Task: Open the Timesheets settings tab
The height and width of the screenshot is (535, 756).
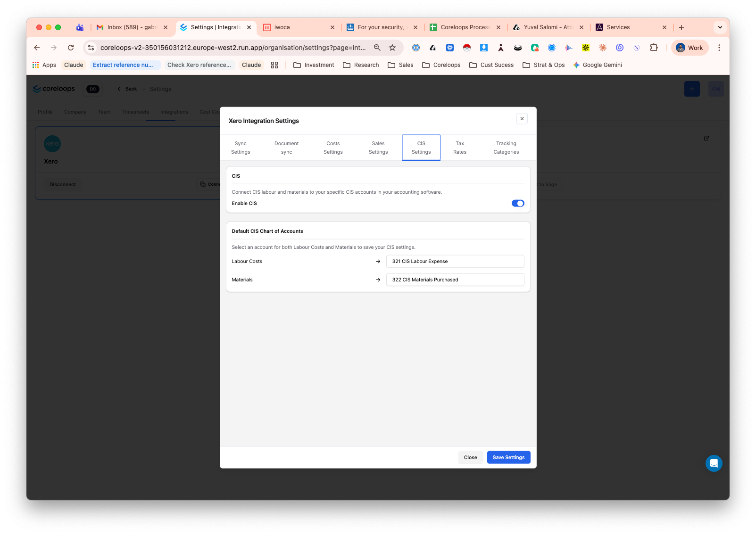Action: tap(135, 112)
